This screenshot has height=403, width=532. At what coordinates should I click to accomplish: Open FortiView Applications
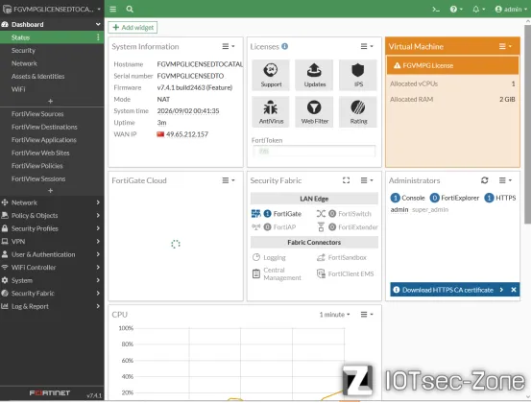pyautogui.click(x=44, y=140)
